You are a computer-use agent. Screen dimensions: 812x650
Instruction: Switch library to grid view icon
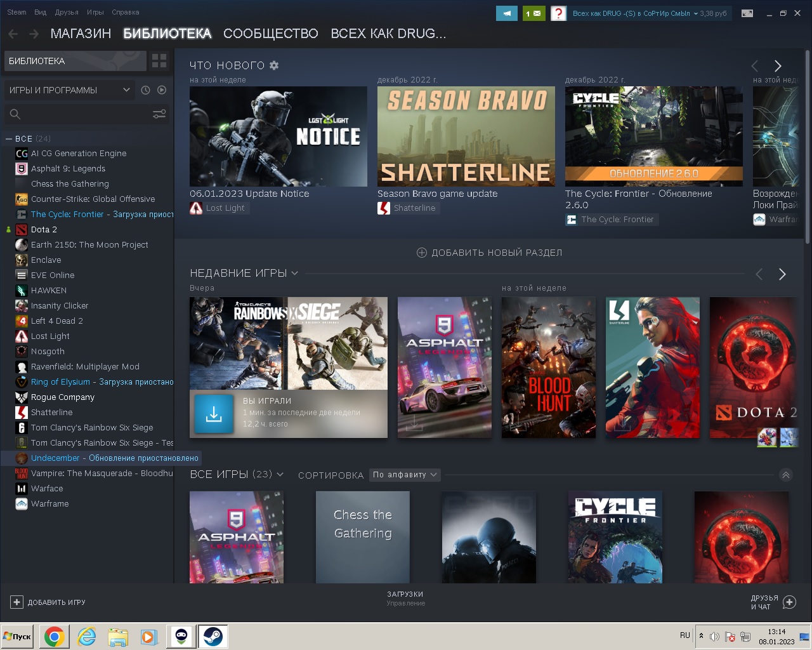[159, 61]
